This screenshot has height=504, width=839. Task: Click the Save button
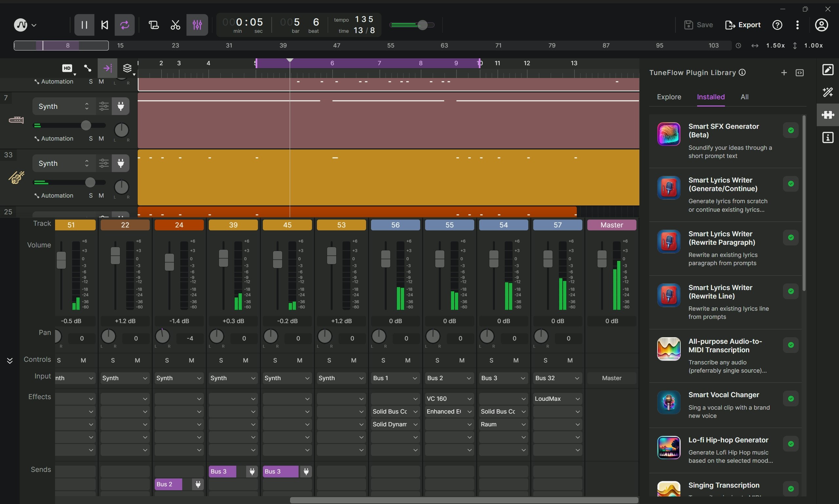pos(698,25)
